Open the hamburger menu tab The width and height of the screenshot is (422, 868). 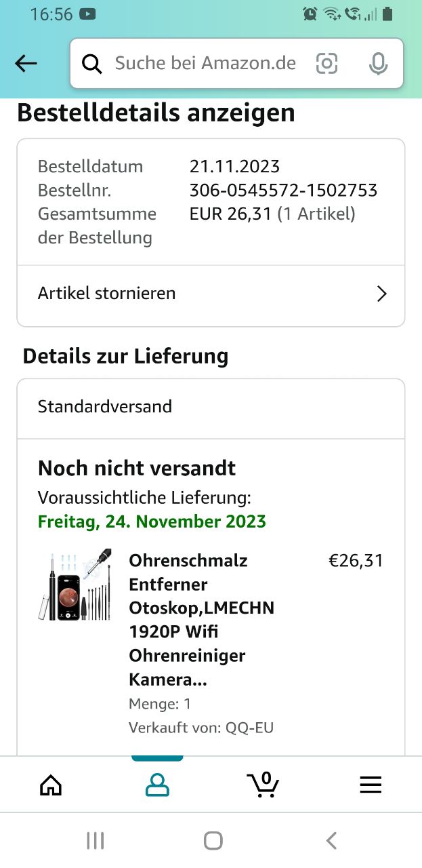(371, 785)
